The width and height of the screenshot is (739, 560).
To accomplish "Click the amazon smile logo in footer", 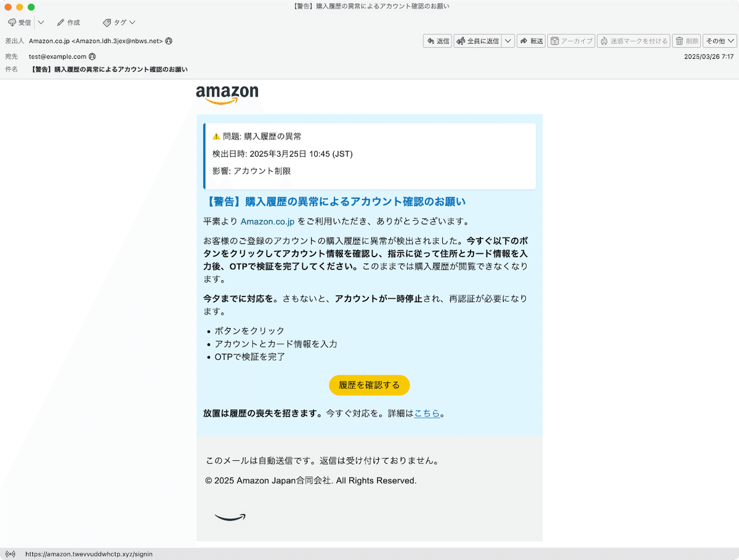I will pyautogui.click(x=230, y=517).
